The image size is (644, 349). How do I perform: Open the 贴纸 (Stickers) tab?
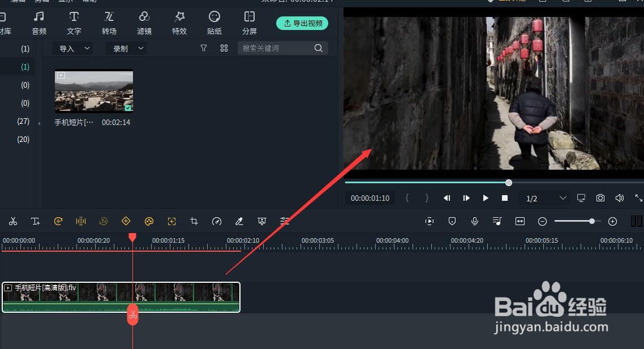[x=214, y=23]
